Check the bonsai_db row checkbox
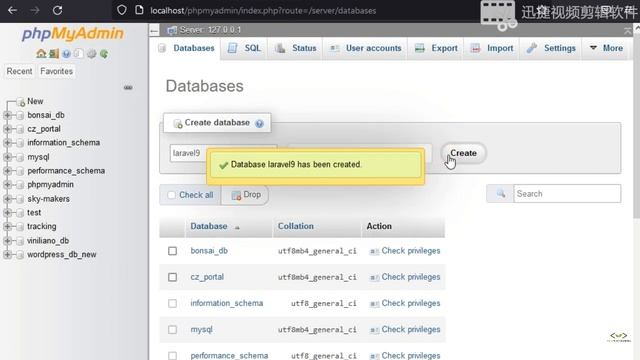This screenshot has height=360, width=640. pos(172,251)
